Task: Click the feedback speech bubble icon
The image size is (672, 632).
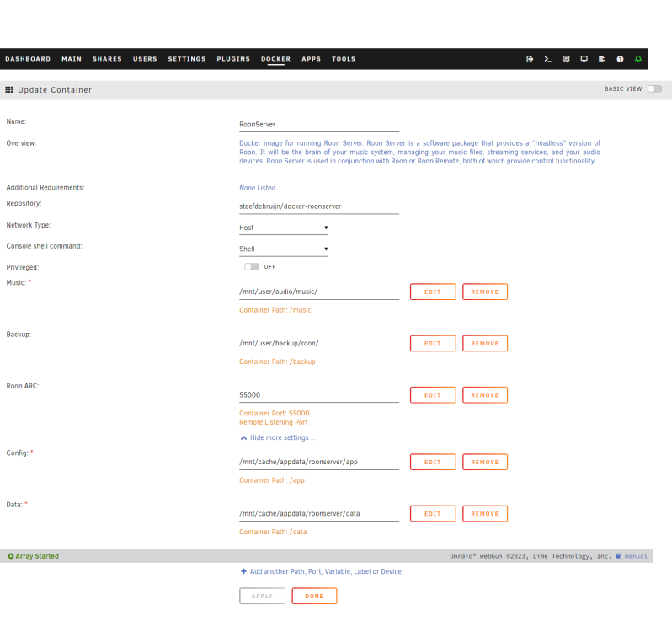Action: pyautogui.click(x=566, y=59)
